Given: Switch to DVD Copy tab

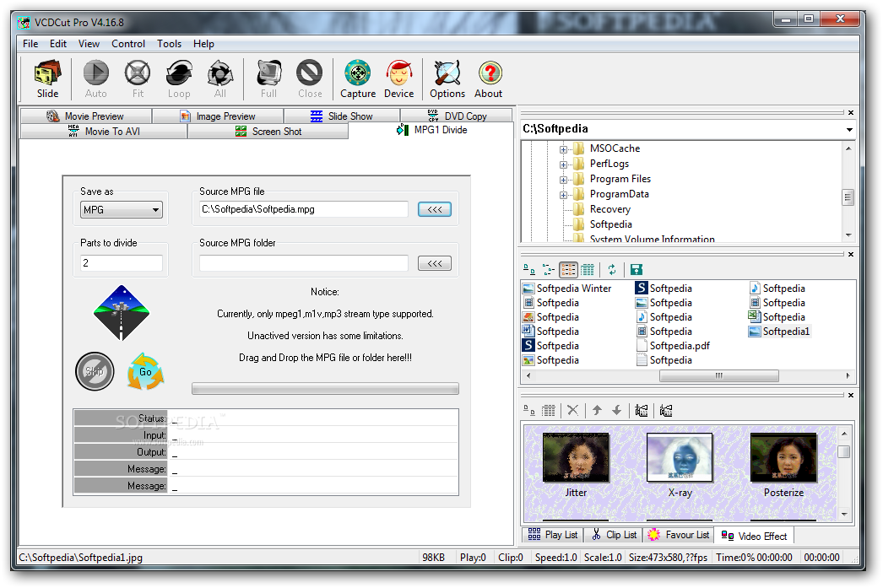Looking at the screenshot, I should (x=457, y=116).
